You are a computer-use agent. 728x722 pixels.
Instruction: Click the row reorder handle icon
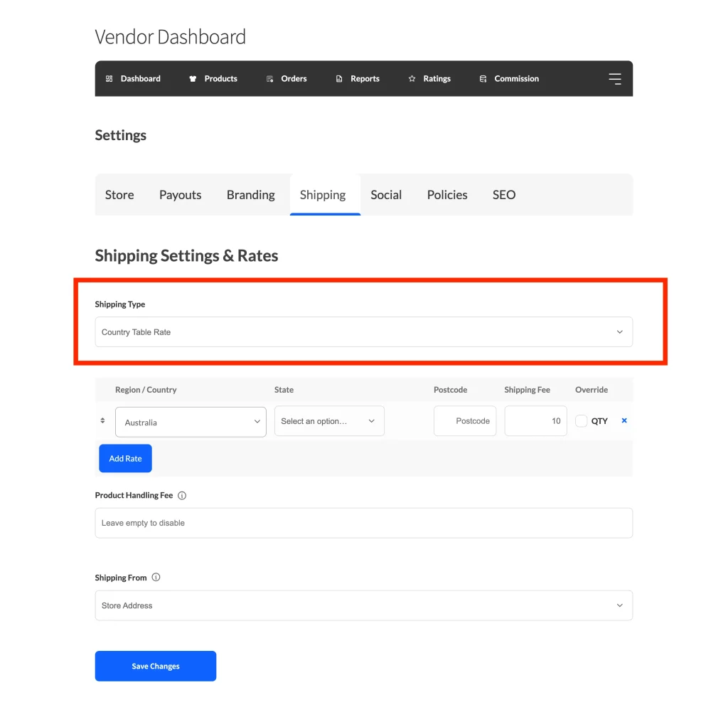coord(102,421)
